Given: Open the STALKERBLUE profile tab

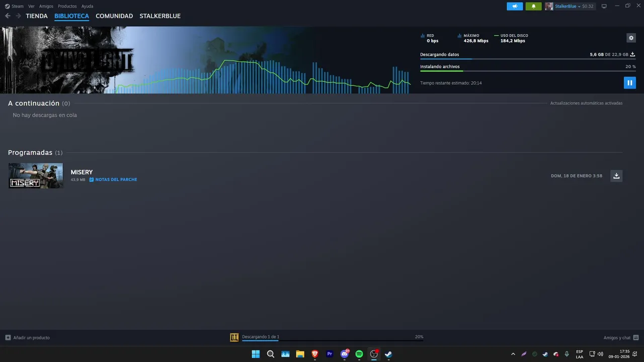Looking at the screenshot, I should pyautogui.click(x=160, y=16).
